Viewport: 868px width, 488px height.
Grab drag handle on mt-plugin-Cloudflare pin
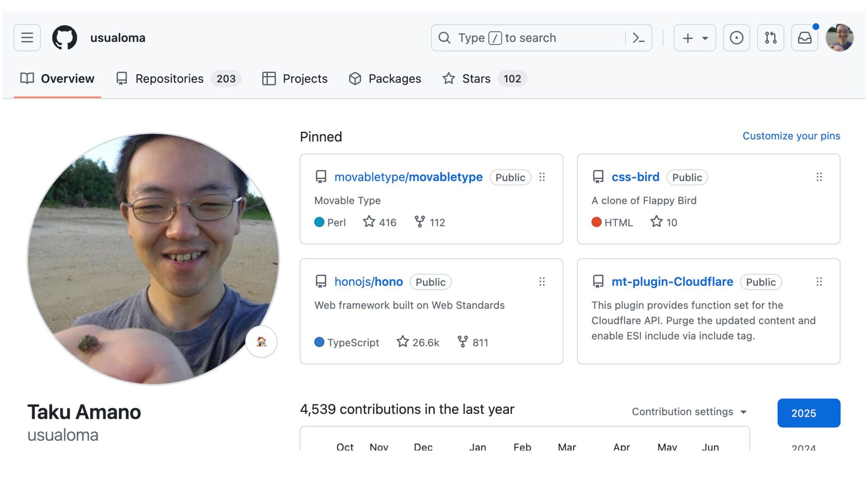[819, 282]
